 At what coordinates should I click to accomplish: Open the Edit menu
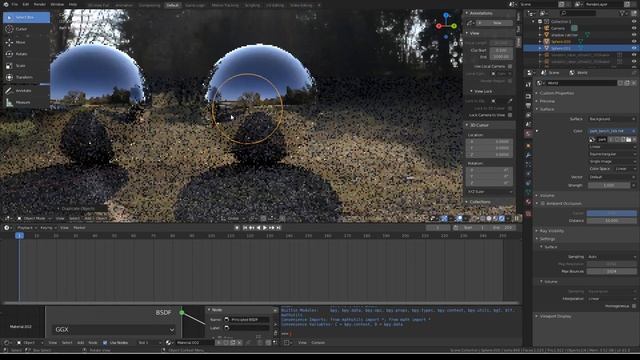coord(26,4)
